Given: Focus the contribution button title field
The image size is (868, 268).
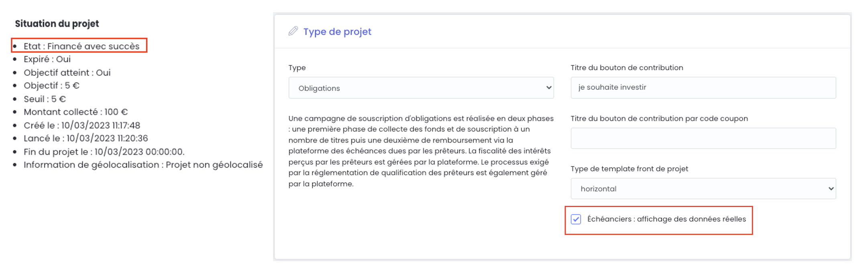Looking at the screenshot, I should [703, 87].
